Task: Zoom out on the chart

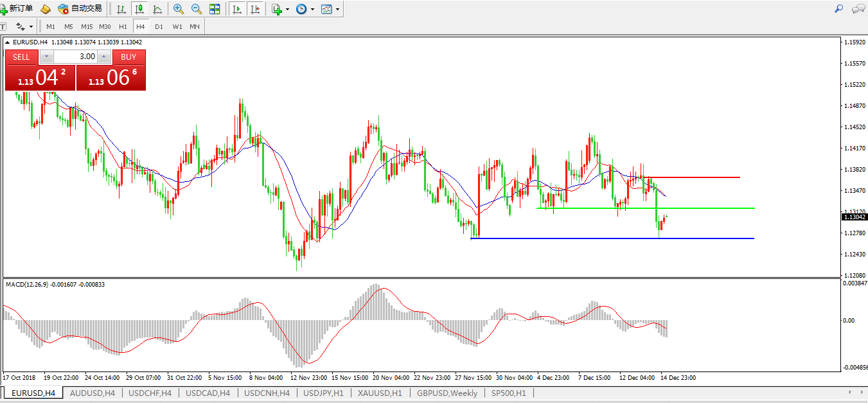Action: point(197,9)
